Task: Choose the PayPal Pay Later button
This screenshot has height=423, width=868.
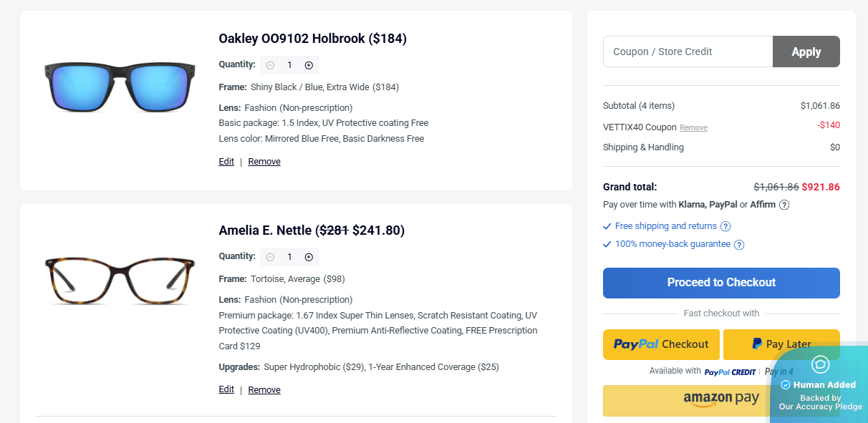Action: click(x=781, y=344)
